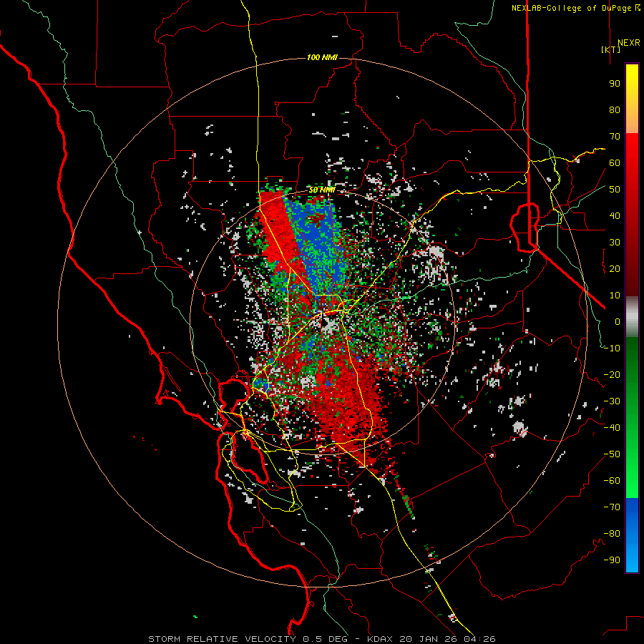This screenshot has height=644, width=644.
Task: Click the [KT] units label
Action: tap(610, 49)
